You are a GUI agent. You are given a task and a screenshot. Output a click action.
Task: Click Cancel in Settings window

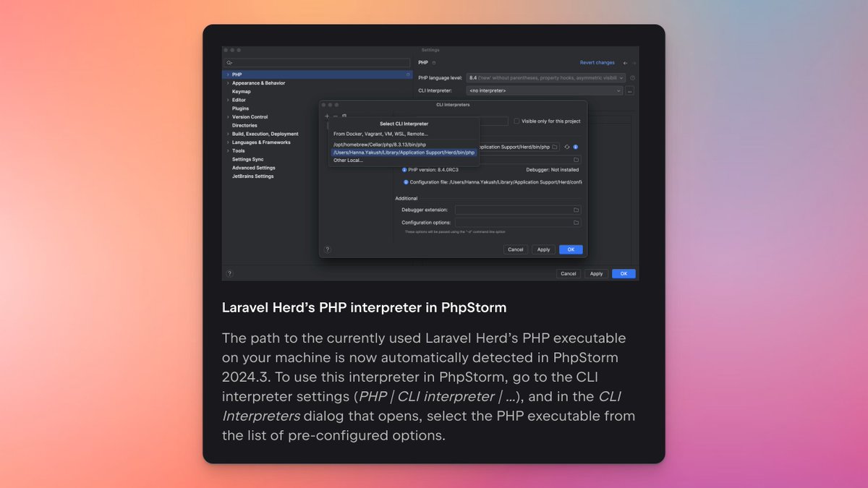pyautogui.click(x=569, y=273)
